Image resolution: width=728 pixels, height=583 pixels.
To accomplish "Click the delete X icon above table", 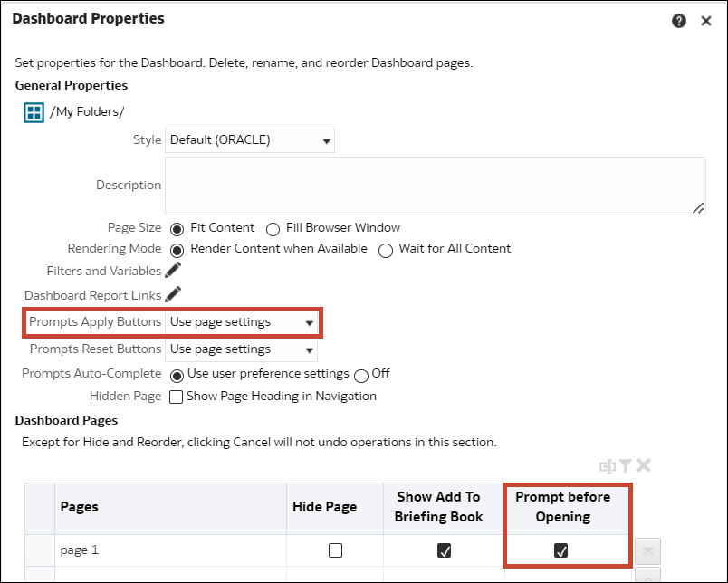I will click(644, 465).
